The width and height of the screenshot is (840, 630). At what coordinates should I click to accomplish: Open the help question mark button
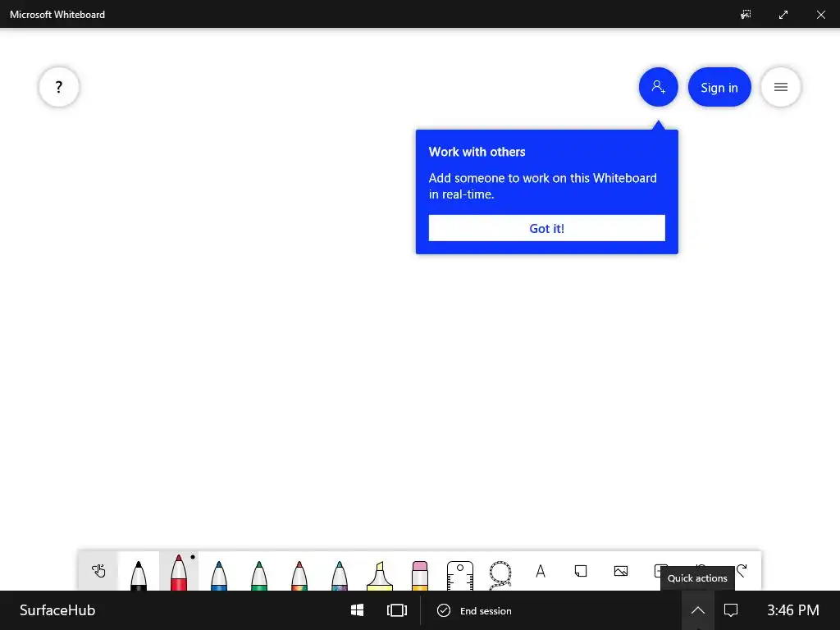59,87
